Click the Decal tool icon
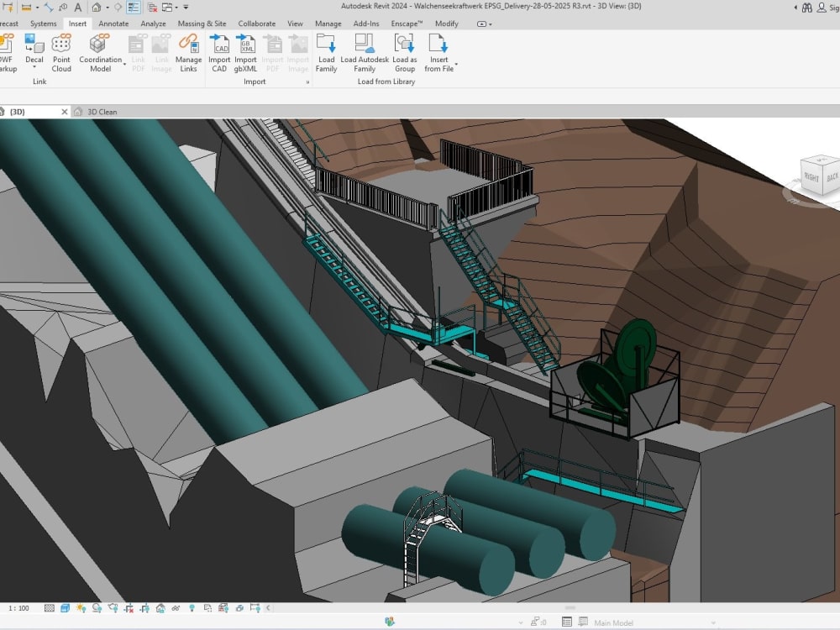 coord(34,43)
